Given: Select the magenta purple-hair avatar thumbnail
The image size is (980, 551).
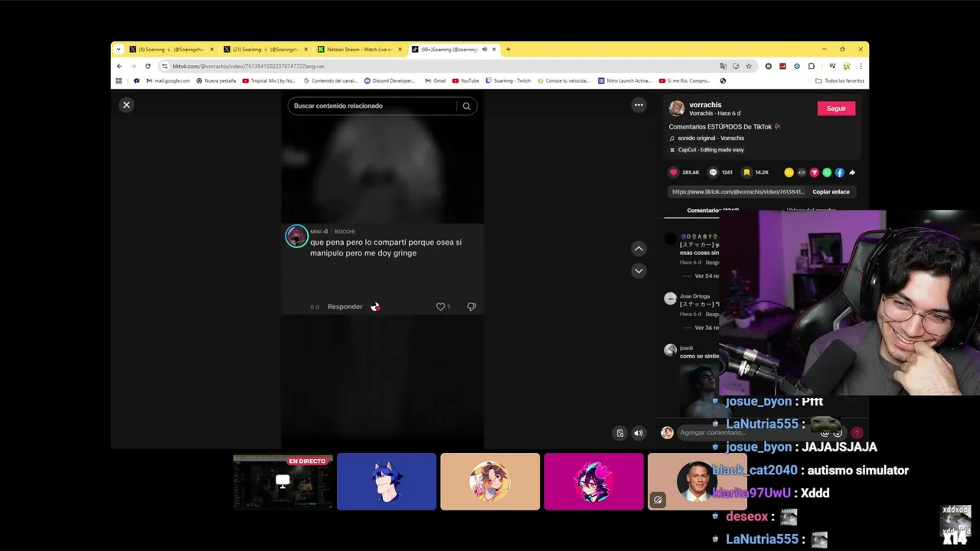Looking at the screenshot, I should coord(593,481).
